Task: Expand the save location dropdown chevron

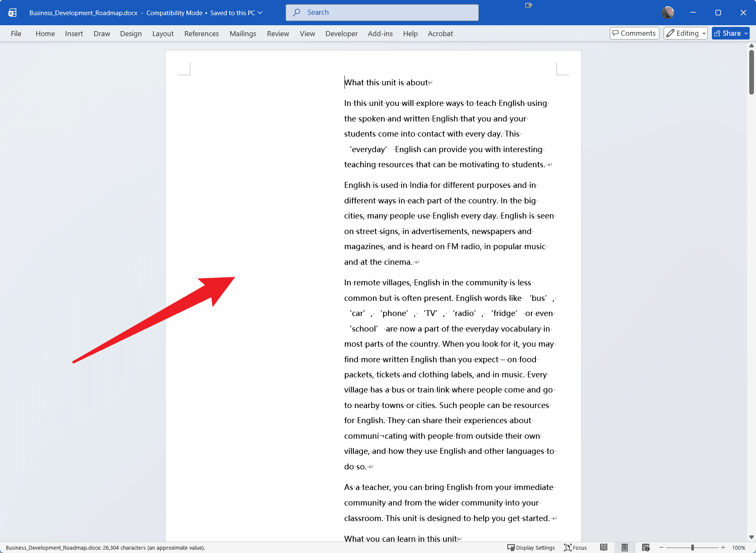Action: pyautogui.click(x=260, y=13)
